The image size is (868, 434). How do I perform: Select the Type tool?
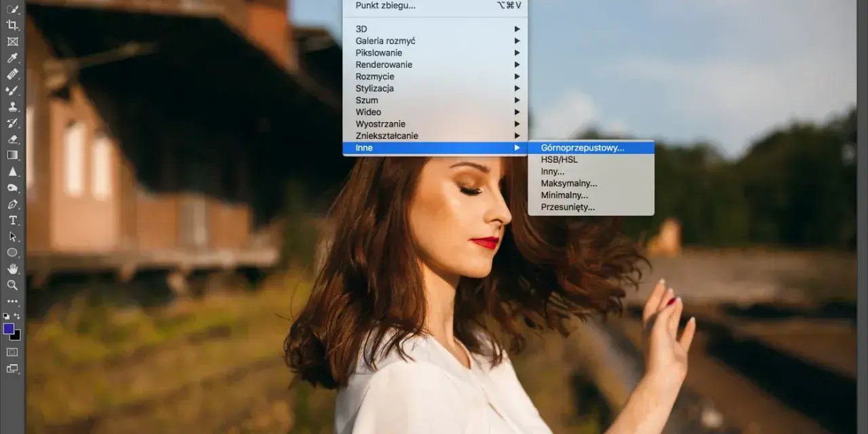[x=12, y=220]
